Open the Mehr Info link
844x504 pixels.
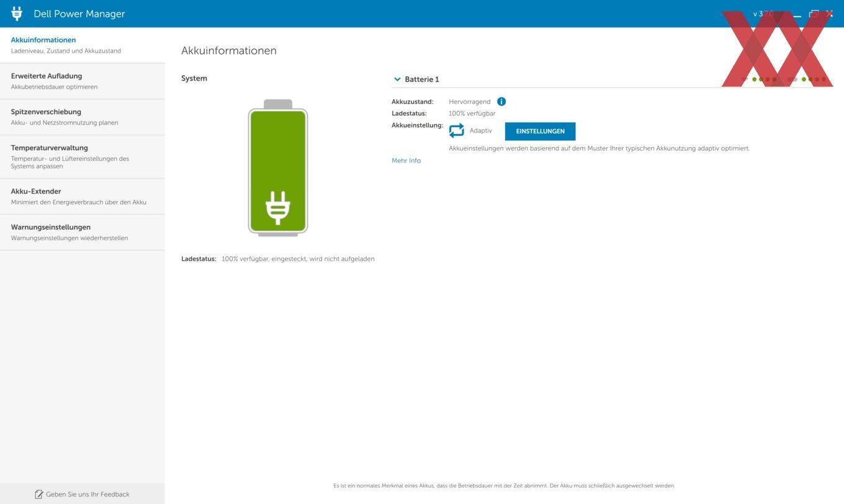point(406,161)
